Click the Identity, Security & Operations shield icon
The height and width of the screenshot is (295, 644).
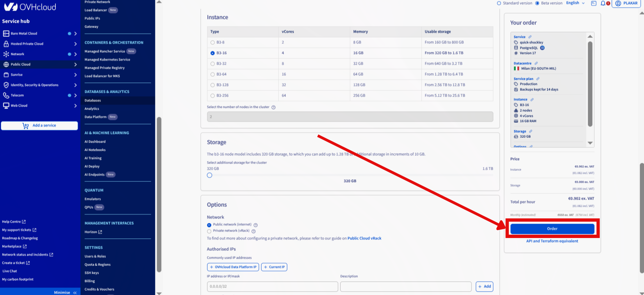click(x=6, y=85)
